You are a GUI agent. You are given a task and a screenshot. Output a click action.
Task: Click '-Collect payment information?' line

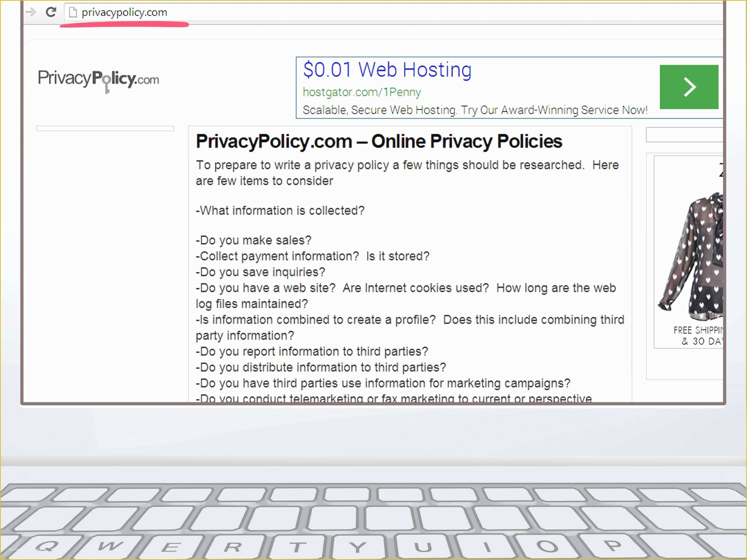tap(312, 256)
